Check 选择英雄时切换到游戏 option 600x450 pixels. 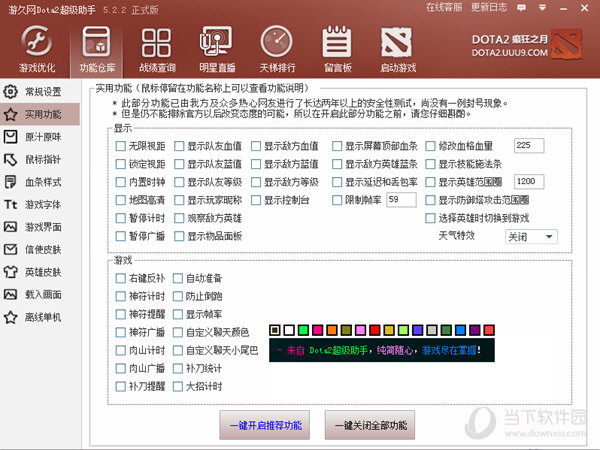point(430,218)
